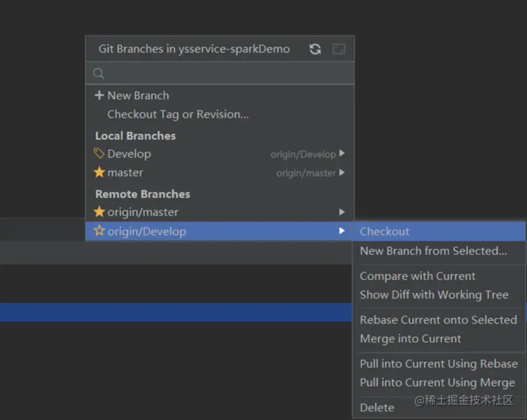
Task: Select Rebase Current onto Selected
Action: click(x=438, y=320)
